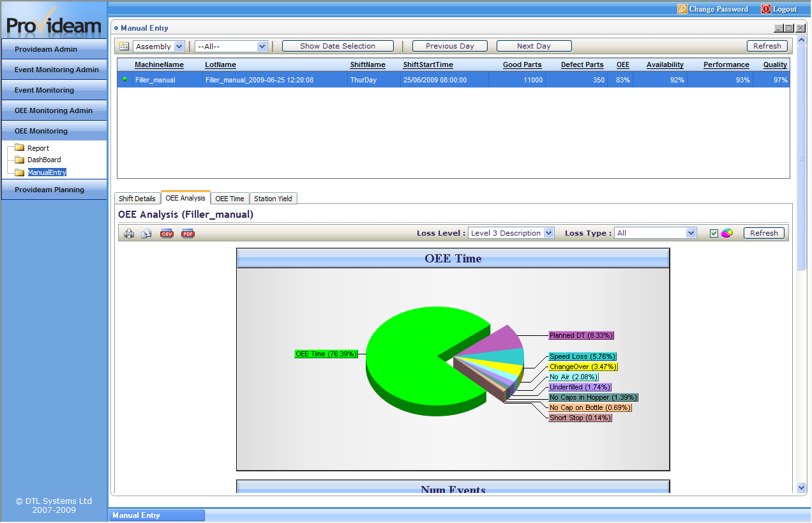Click the Speed Loss (5.76%) label
Viewport: 812px width, 523px height.
tap(583, 356)
